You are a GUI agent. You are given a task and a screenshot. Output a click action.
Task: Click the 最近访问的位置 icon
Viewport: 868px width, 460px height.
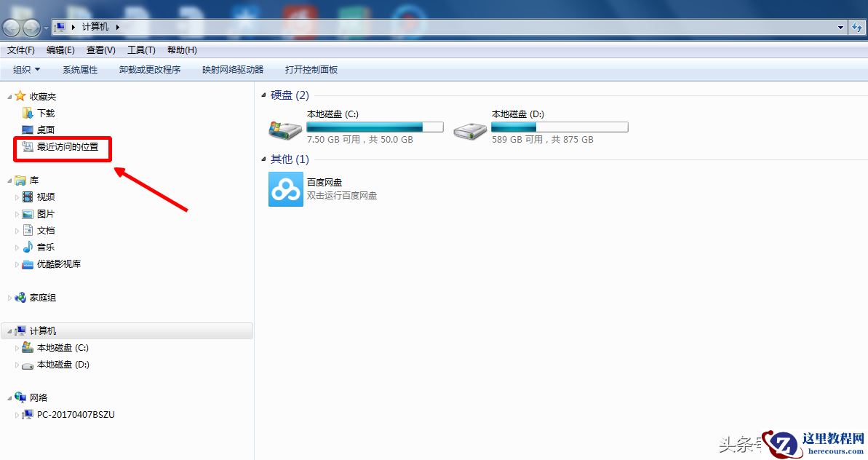[28, 147]
